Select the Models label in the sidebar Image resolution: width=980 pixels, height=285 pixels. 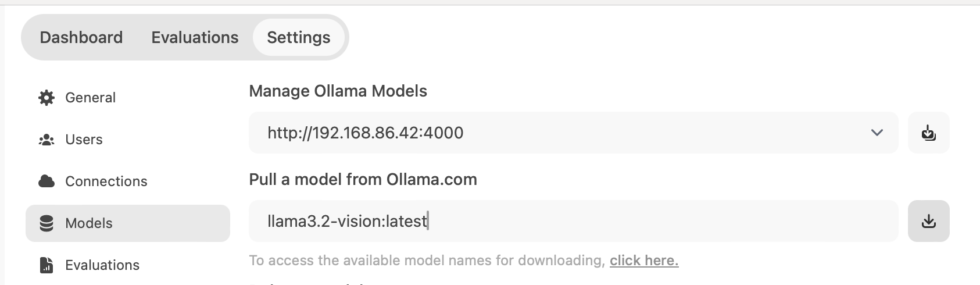coord(89,223)
